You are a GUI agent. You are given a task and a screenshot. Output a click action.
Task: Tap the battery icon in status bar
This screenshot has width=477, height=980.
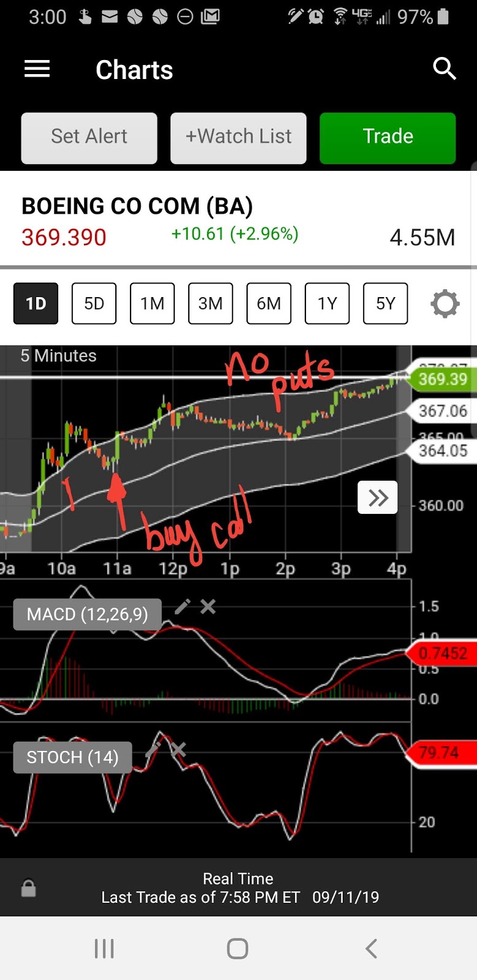coord(443,17)
